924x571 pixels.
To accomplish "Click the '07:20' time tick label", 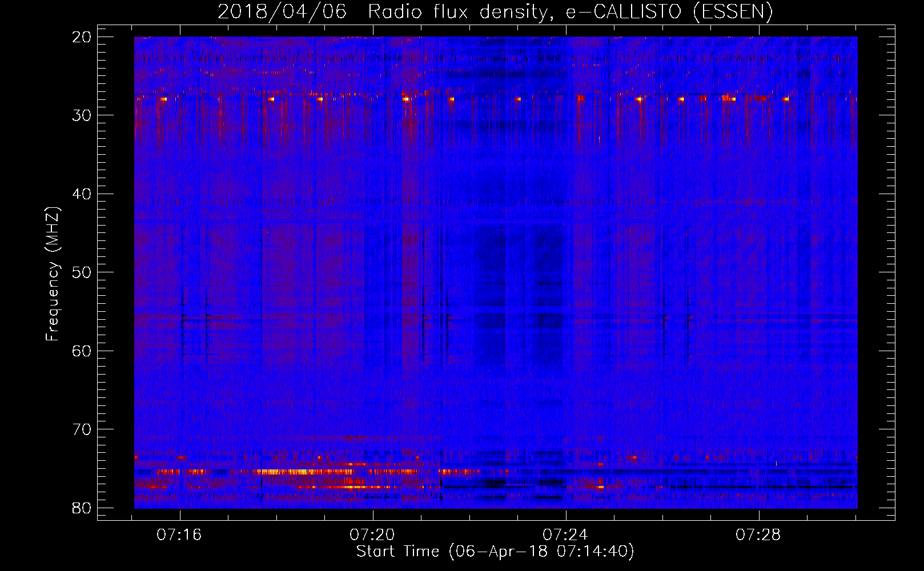I will coord(372,535).
